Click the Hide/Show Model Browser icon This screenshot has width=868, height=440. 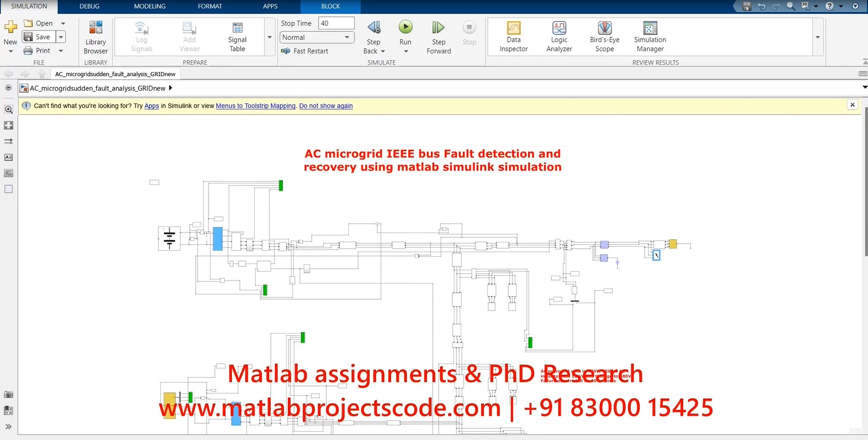(8, 88)
